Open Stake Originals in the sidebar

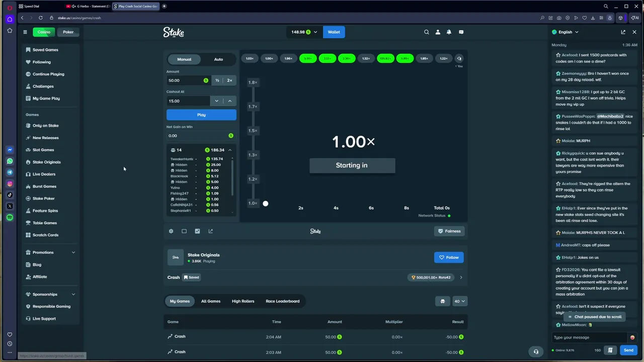(46, 162)
